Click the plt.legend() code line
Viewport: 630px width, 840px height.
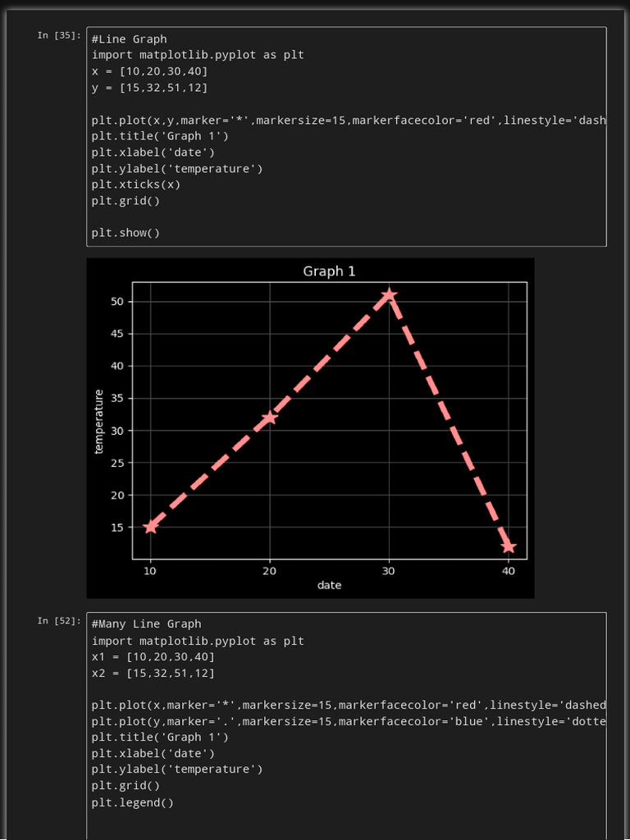[133, 802]
